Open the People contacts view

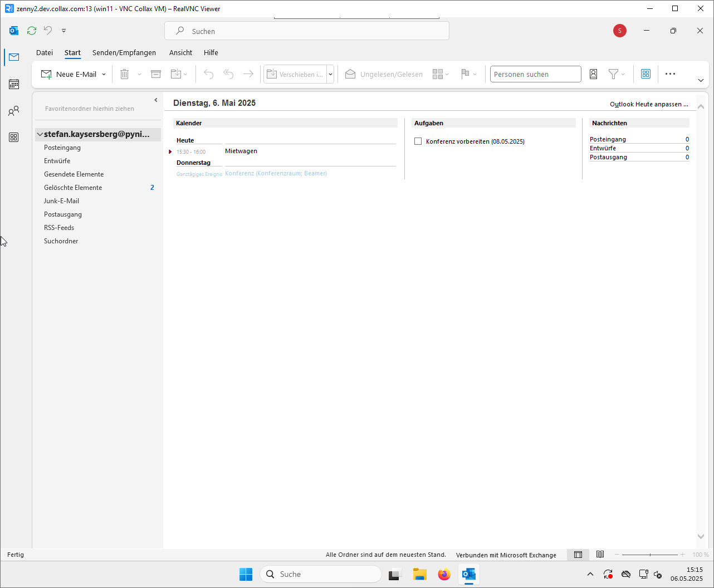(x=14, y=111)
